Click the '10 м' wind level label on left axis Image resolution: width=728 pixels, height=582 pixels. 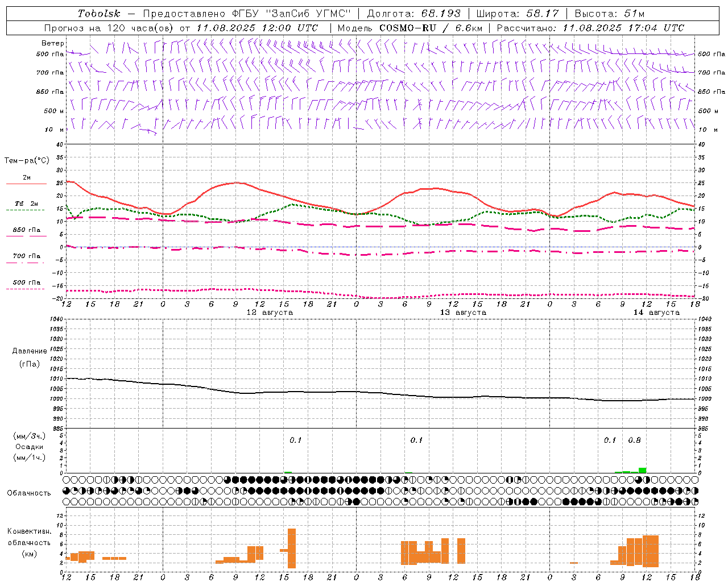point(54,130)
